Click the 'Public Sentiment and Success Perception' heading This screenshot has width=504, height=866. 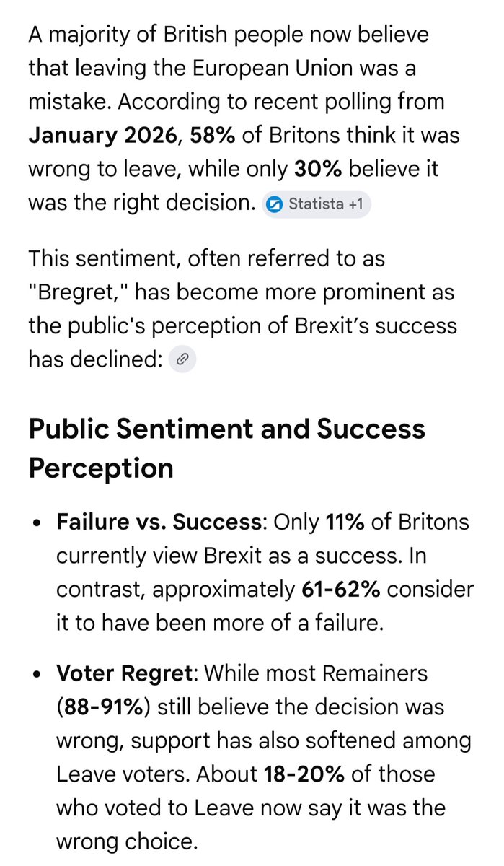pos(226,448)
